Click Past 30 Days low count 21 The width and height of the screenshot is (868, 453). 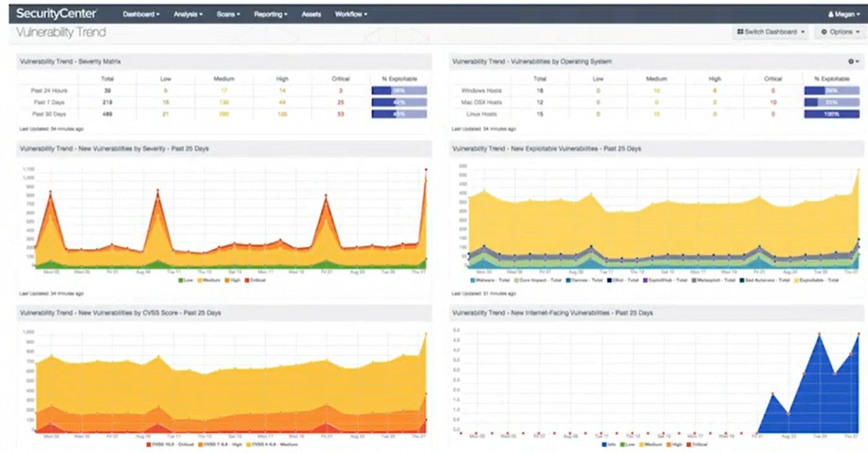click(166, 114)
